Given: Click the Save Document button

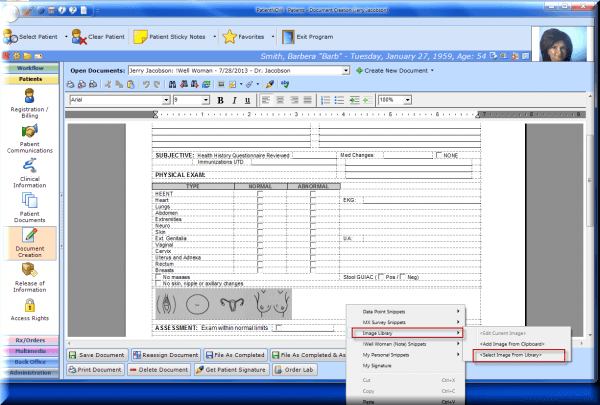Looking at the screenshot, I should 98,355.
